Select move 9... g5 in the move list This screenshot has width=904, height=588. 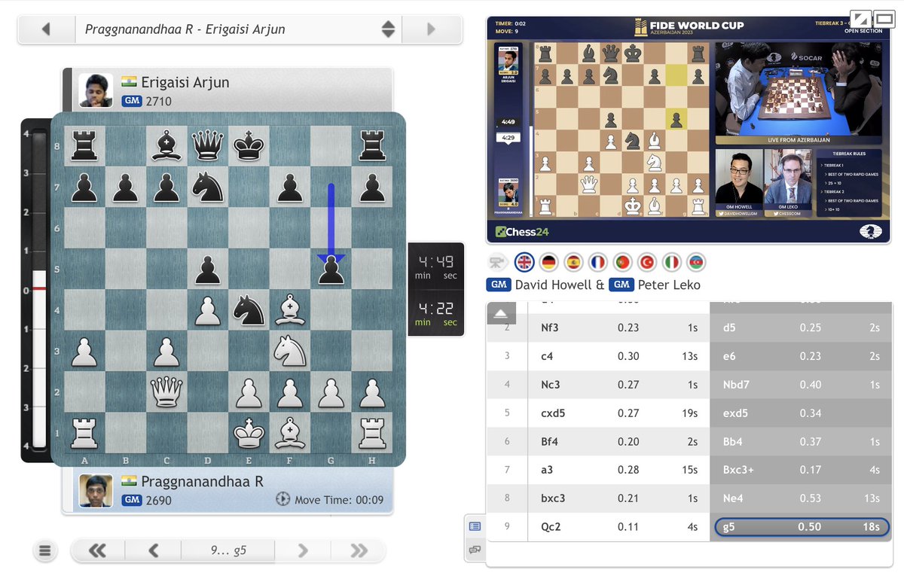(801, 527)
